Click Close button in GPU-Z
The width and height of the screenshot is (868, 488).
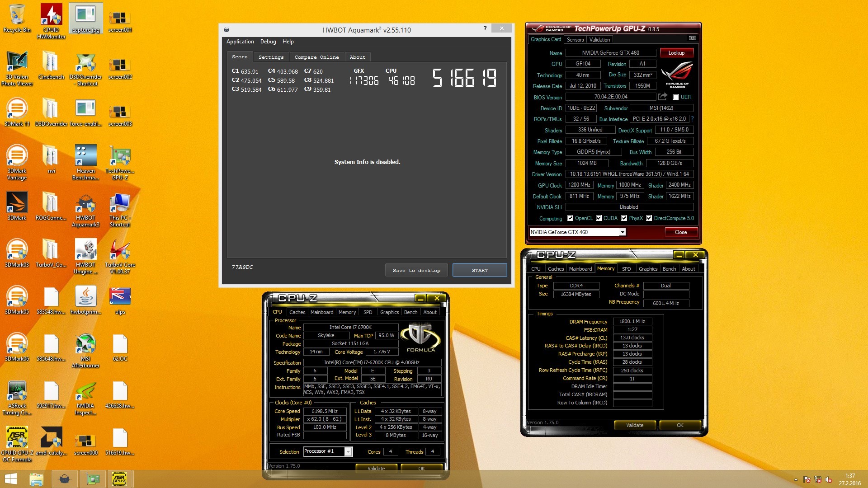pos(681,232)
